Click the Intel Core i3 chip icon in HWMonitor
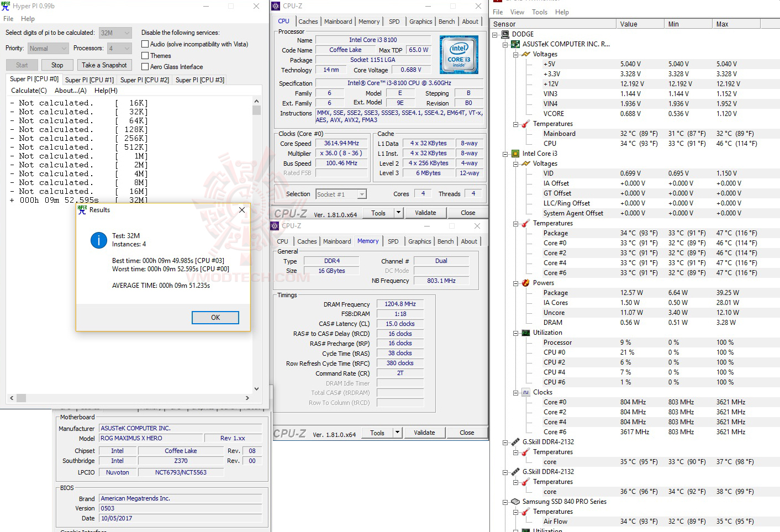This screenshot has height=532, width=780. 515,154
